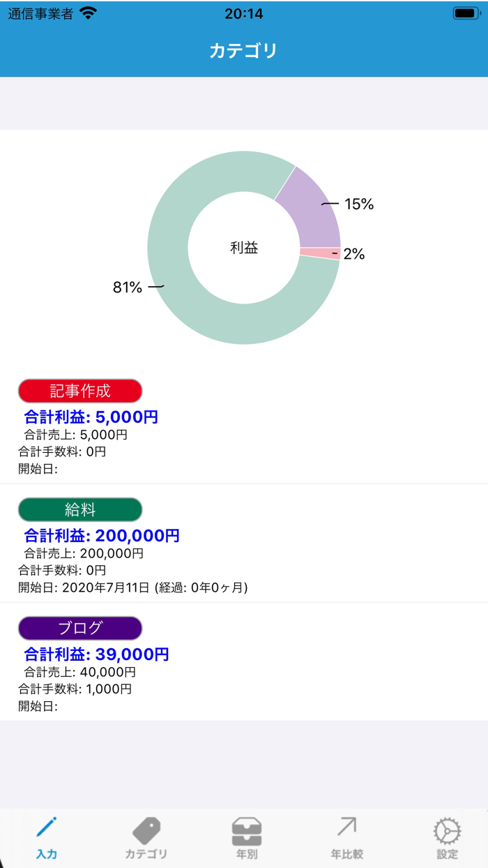The width and height of the screenshot is (488, 868).
Task: Click the 2% pink donut segment
Action: [320, 254]
